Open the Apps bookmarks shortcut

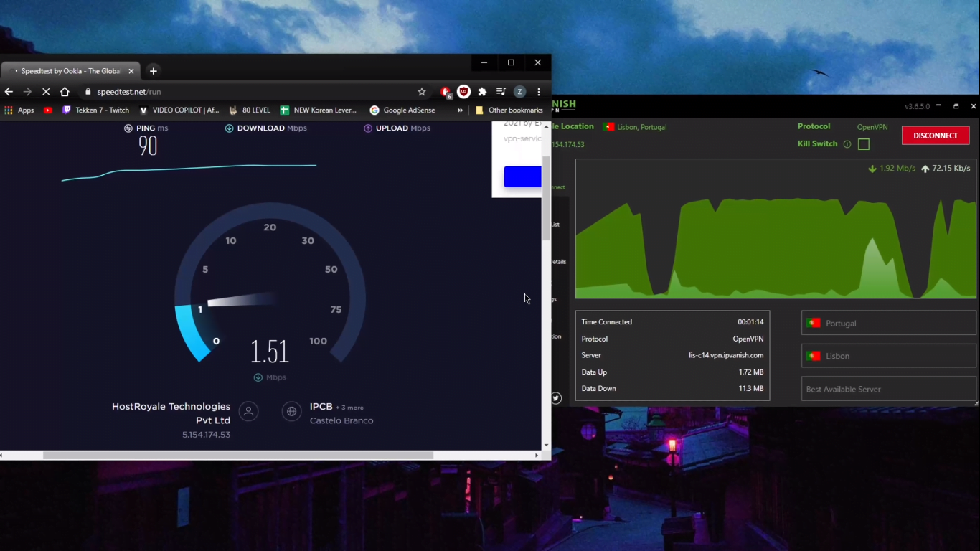(x=19, y=110)
